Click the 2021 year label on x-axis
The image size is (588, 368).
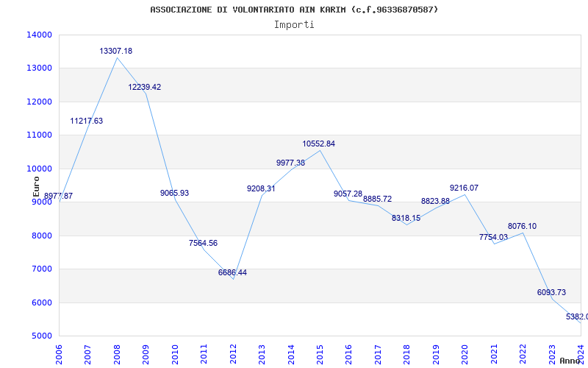pos(494,354)
